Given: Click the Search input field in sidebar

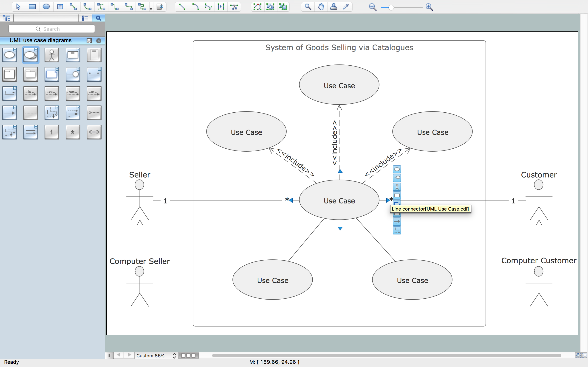Looking at the screenshot, I should [x=52, y=29].
